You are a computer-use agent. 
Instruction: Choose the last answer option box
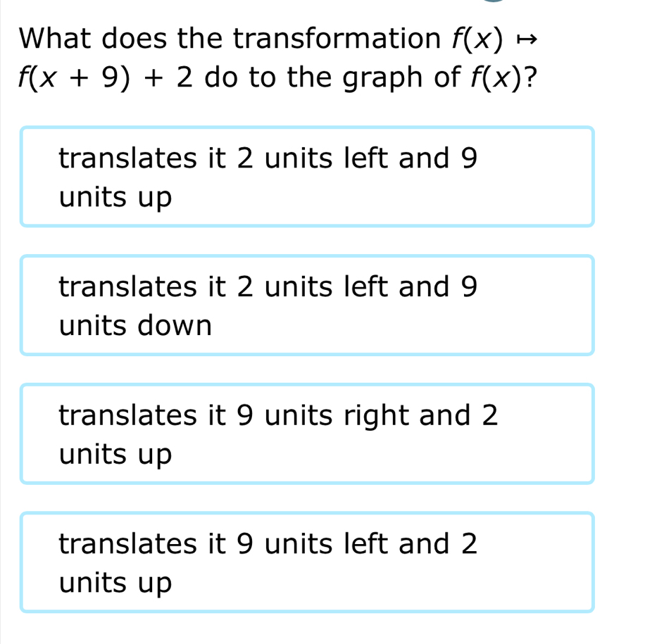pos(307,562)
